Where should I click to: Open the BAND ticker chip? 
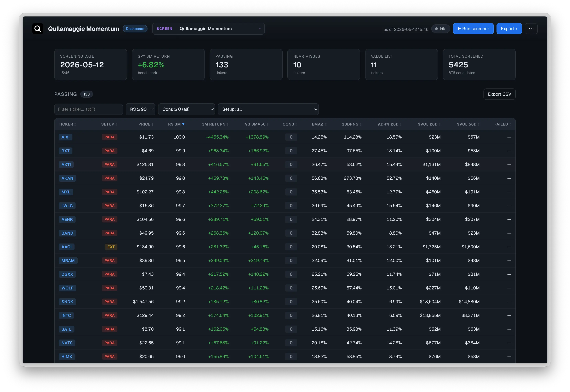pos(67,233)
